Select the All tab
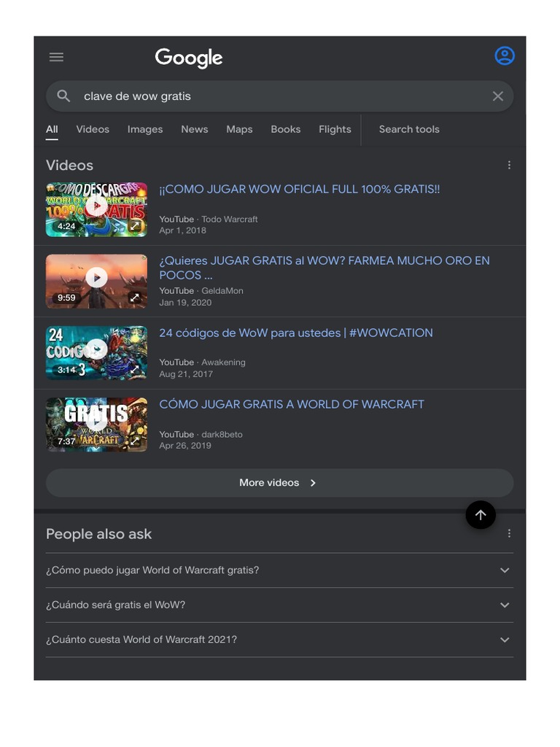 pyautogui.click(x=52, y=129)
